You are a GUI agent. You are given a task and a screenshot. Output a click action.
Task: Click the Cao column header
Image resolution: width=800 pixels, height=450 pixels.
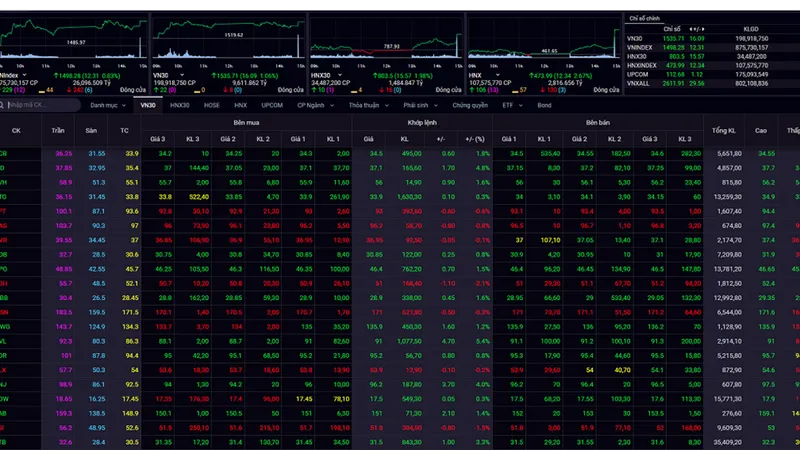pyautogui.click(x=761, y=131)
